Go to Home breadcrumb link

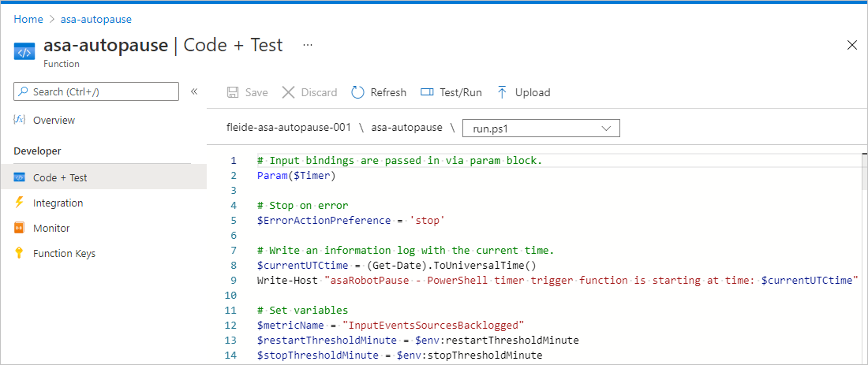28,19
